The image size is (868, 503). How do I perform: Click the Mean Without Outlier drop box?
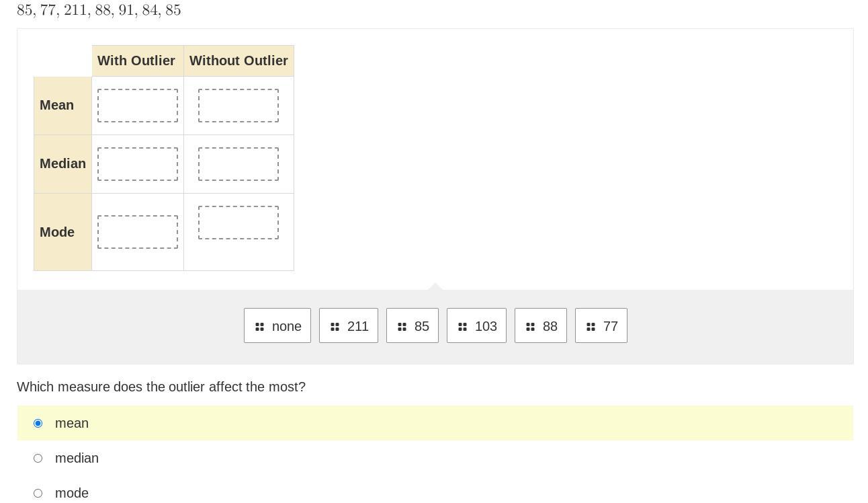coord(238,106)
